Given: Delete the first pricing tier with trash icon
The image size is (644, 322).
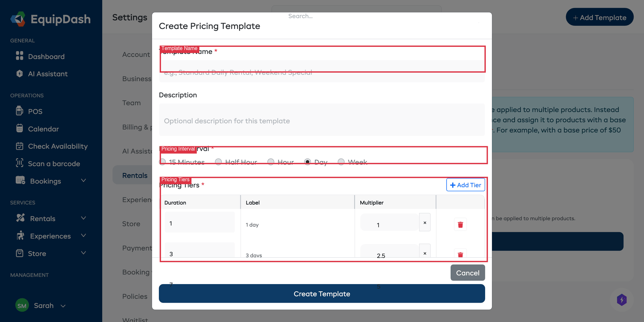Looking at the screenshot, I should tap(460, 224).
